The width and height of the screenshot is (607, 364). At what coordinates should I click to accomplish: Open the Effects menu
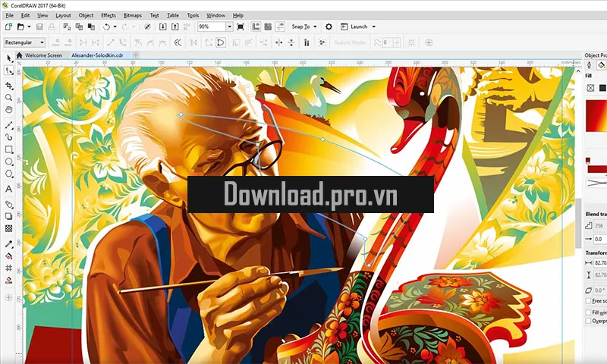[x=109, y=15]
